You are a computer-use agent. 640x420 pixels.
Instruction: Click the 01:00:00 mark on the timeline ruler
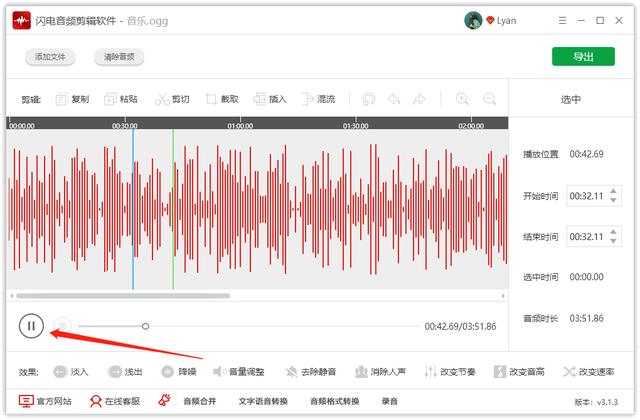[240, 126]
